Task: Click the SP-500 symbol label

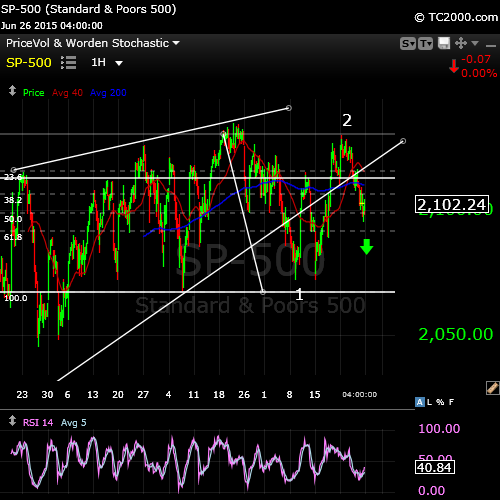Action: [x=29, y=63]
